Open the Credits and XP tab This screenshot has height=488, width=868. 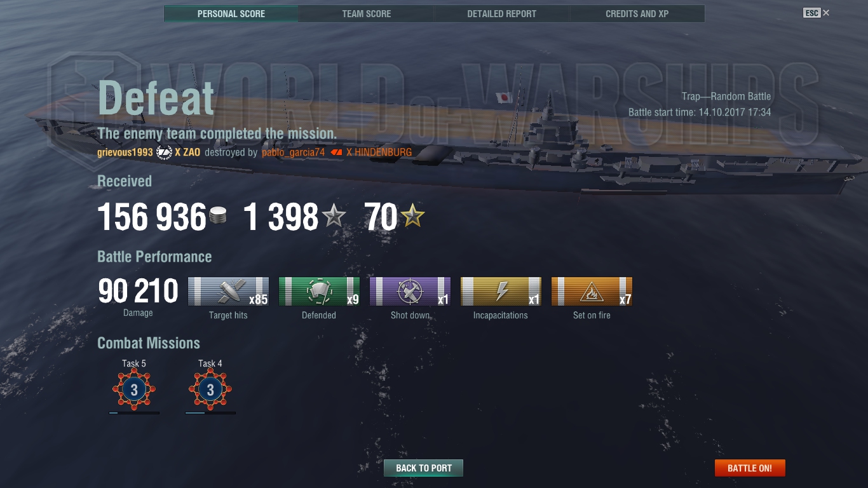coord(637,13)
